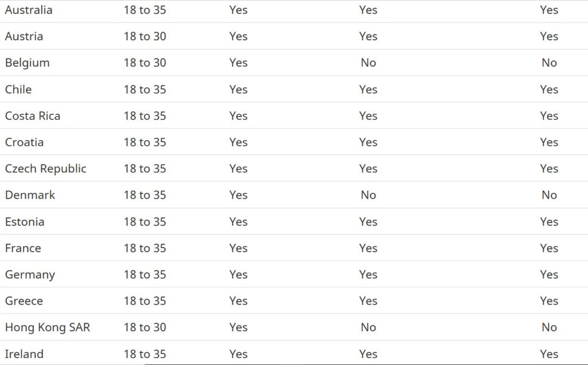Screen dimensions: 588x365
Task: Click the Belgium row label
Action: (28, 63)
